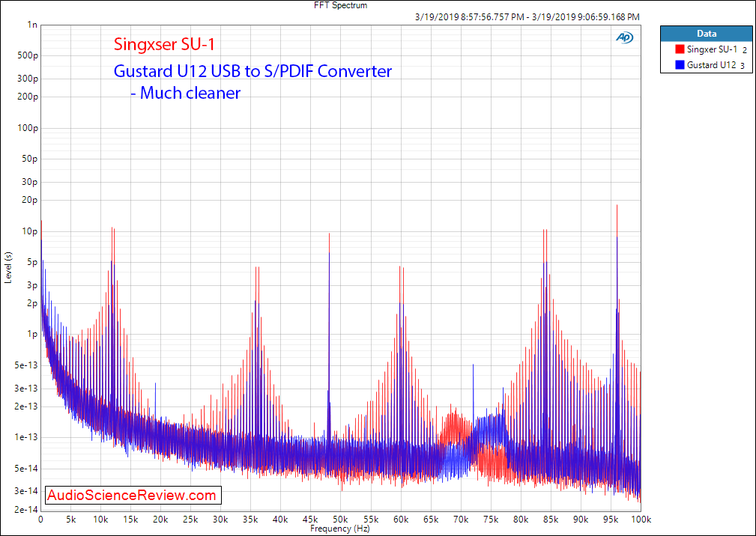Click the 85k frequency axis label
Image resolution: width=756 pixels, height=536 pixels.
[x=551, y=520]
